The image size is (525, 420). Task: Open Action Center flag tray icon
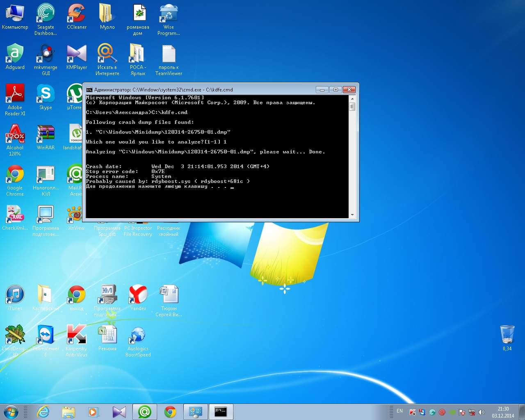(x=462, y=412)
